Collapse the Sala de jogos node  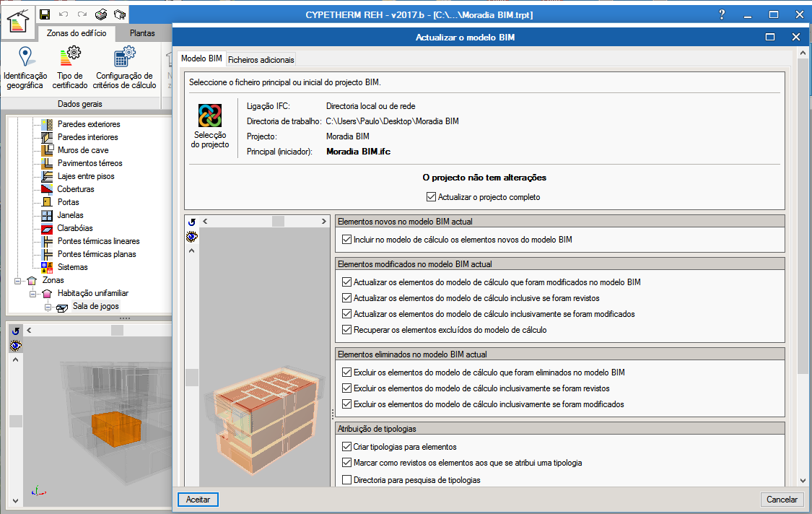48,307
